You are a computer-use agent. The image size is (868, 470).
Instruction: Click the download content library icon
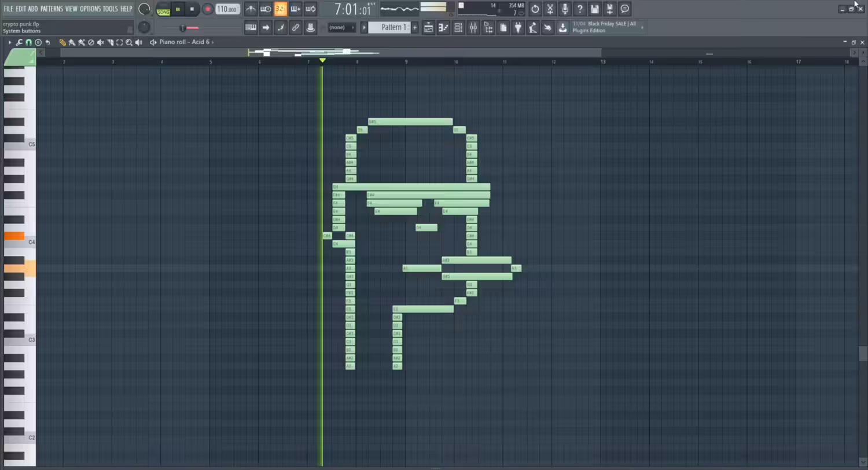(x=562, y=27)
